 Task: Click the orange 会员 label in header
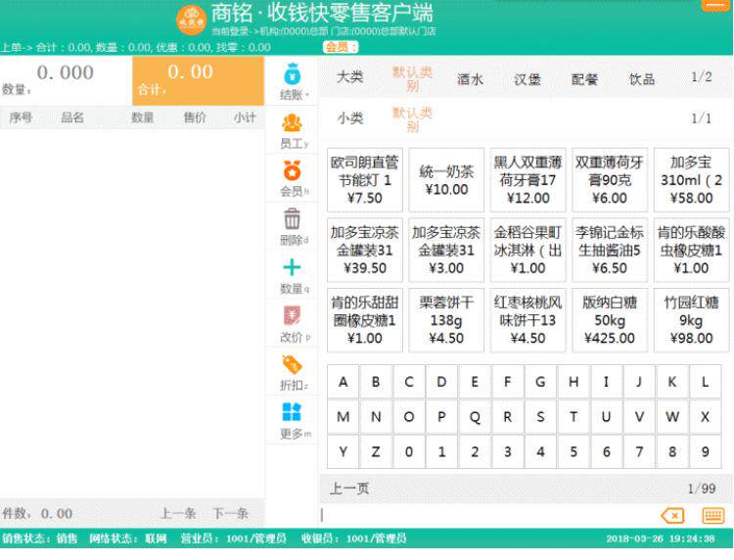click(x=341, y=47)
